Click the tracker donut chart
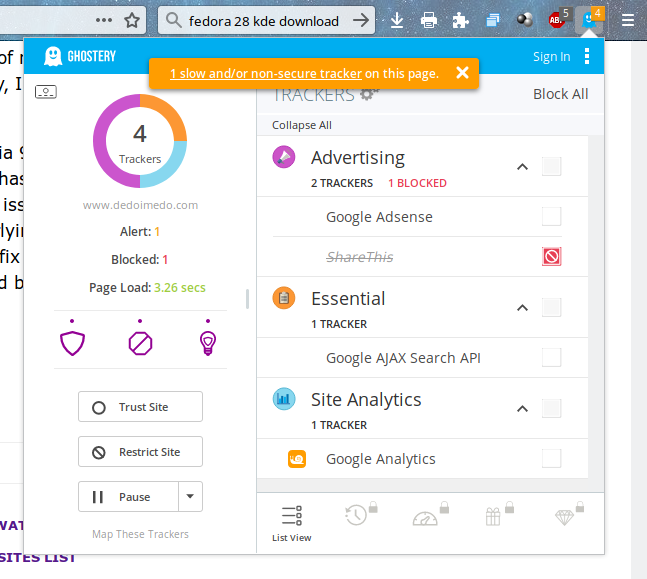 point(140,141)
